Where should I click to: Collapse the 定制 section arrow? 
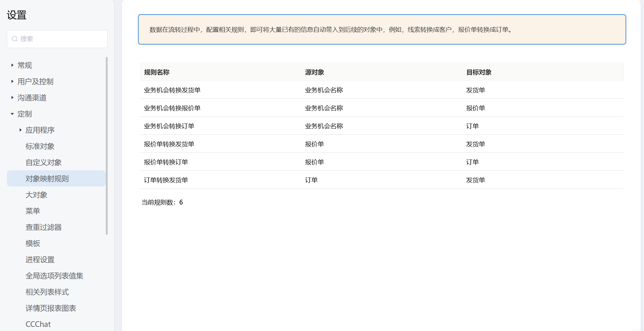coord(12,114)
